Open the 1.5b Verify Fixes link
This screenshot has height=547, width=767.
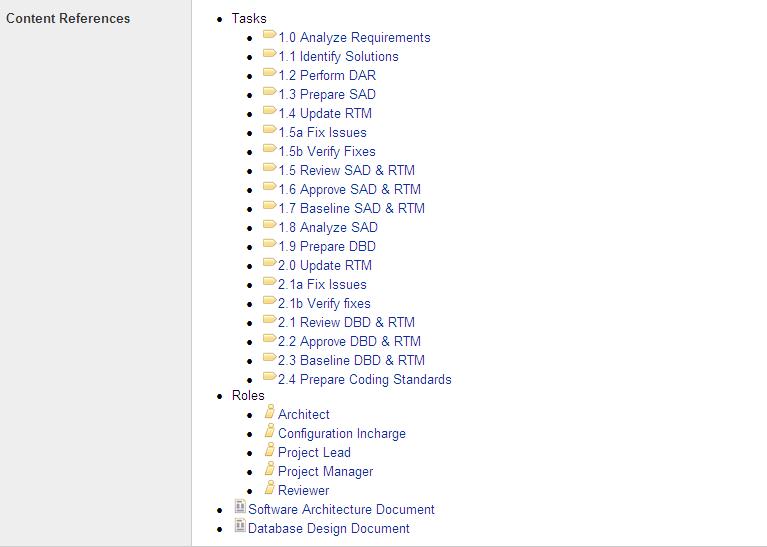(327, 152)
